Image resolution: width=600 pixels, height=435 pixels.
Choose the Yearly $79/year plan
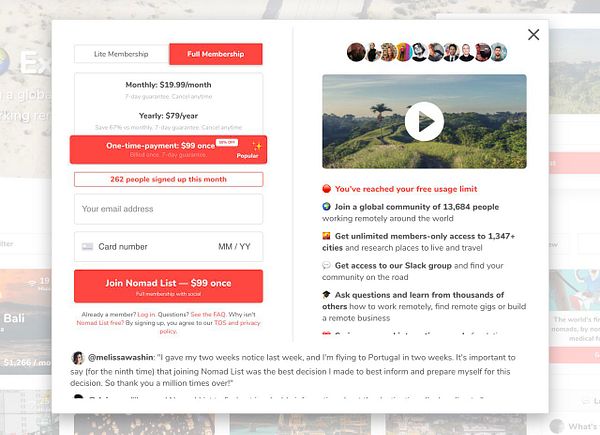[168, 120]
